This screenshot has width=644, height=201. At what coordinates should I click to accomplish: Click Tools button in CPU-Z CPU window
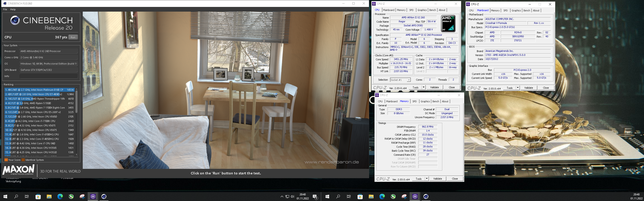415,87
